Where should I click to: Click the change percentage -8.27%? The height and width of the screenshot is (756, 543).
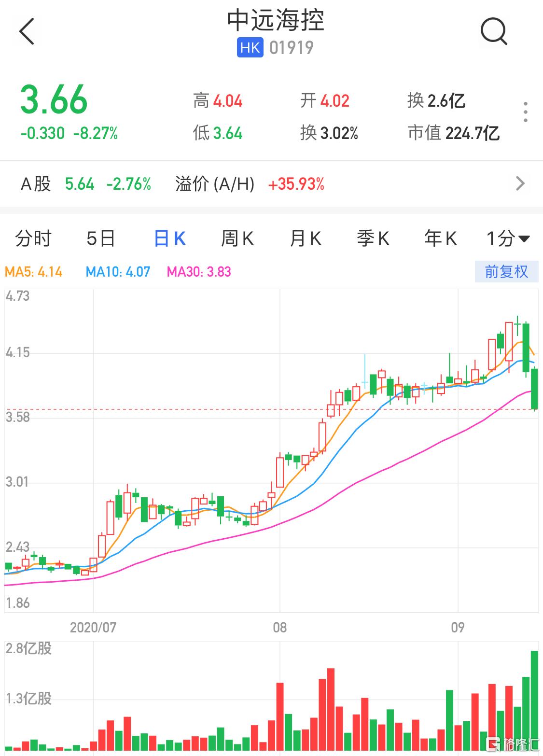tap(96, 133)
